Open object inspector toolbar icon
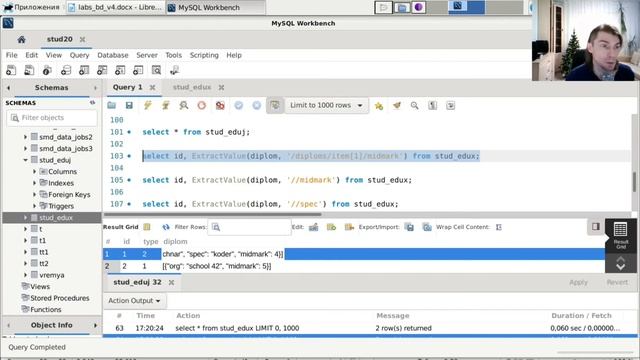 pyautogui.click(x=47, y=70)
